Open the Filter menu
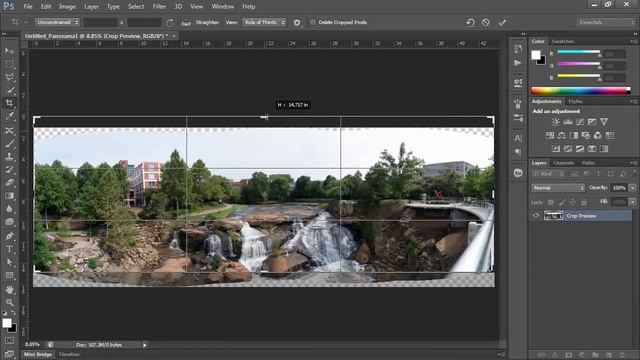This screenshot has width=640, height=360. coord(159,7)
